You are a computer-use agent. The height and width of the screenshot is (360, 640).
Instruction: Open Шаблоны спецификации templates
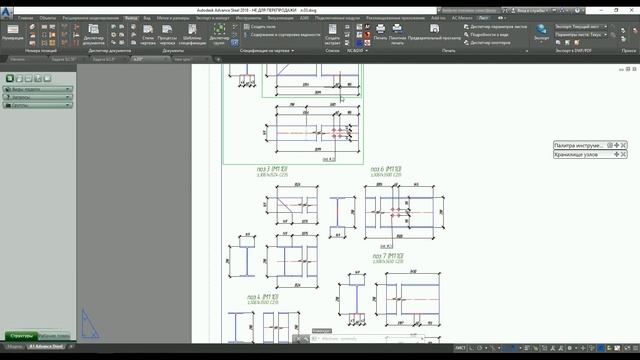click(x=192, y=34)
